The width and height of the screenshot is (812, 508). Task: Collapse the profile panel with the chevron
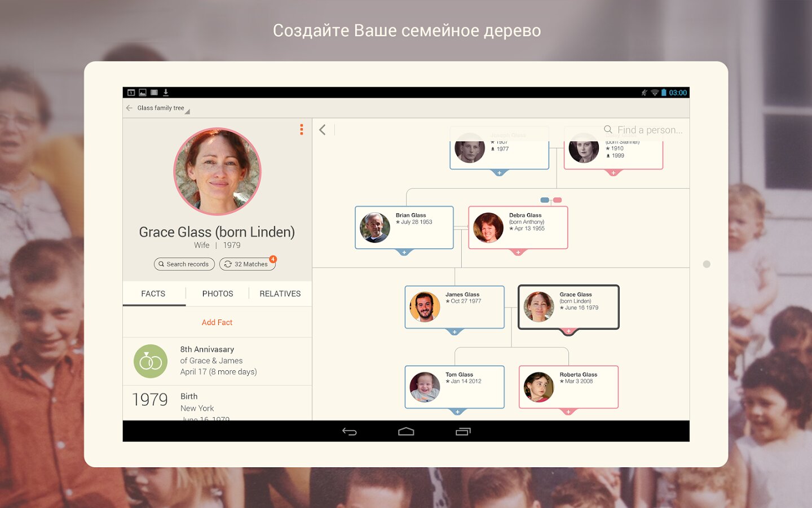(x=323, y=130)
